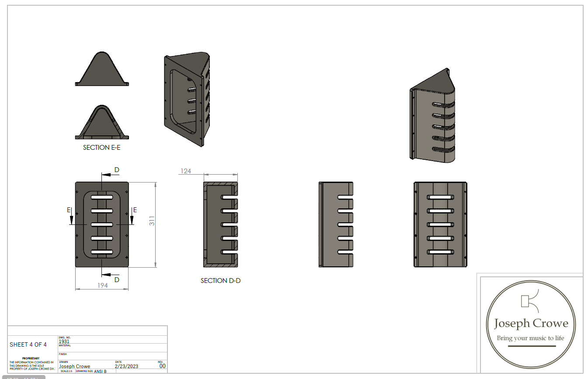The image size is (588, 379).
Task: Click the 124 dimension value
Action: 186,171
